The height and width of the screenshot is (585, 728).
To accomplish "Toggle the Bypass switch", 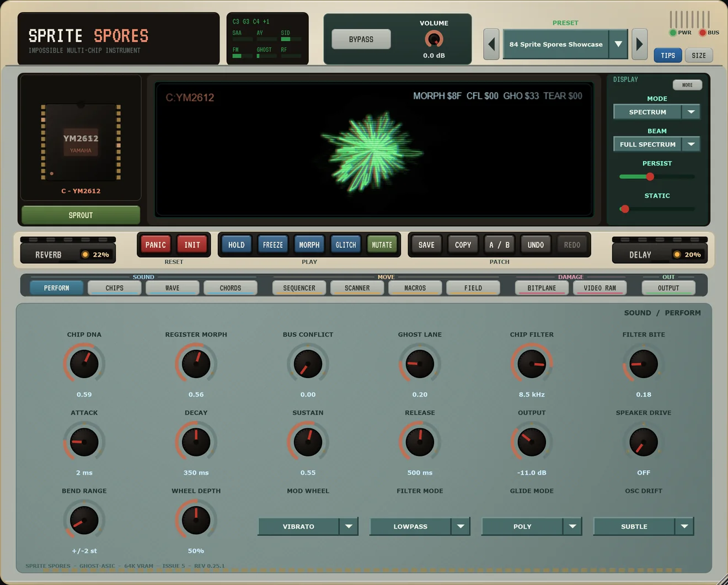I will pyautogui.click(x=361, y=39).
